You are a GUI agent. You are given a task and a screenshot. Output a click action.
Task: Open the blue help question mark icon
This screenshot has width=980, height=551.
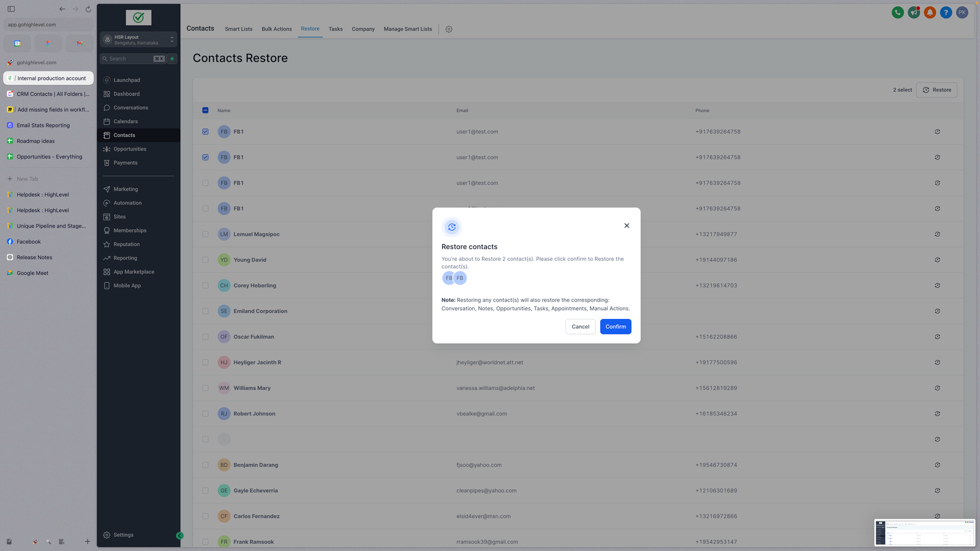[x=946, y=12]
